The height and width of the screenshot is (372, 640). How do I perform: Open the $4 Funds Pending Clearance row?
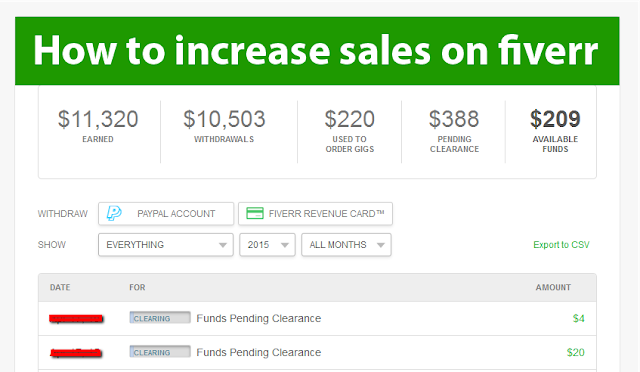click(317, 319)
